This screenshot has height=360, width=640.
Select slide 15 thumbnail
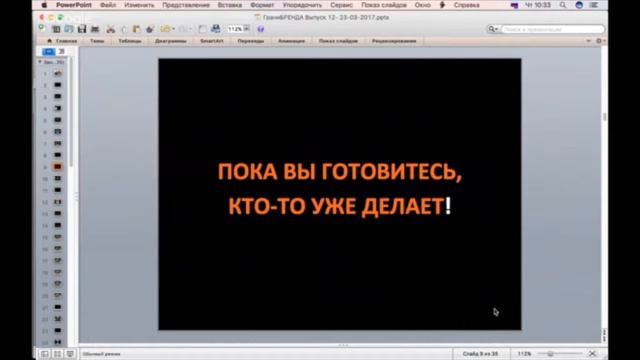tap(58, 237)
